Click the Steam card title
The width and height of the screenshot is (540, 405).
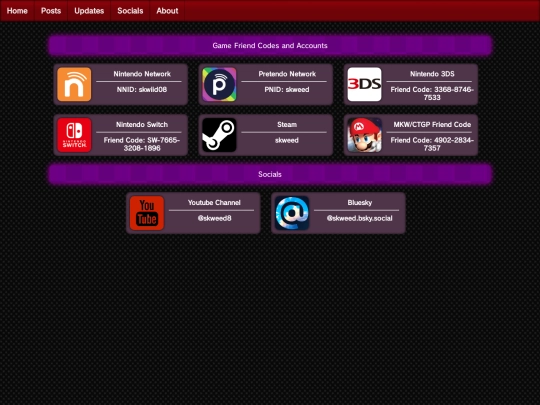pos(287,125)
